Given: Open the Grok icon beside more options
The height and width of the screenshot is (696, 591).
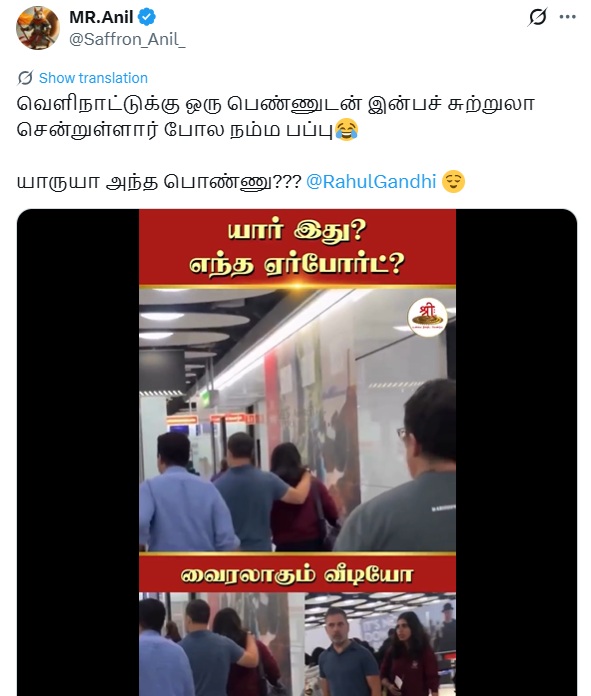Looking at the screenshot, I should [x=537, y=17].
